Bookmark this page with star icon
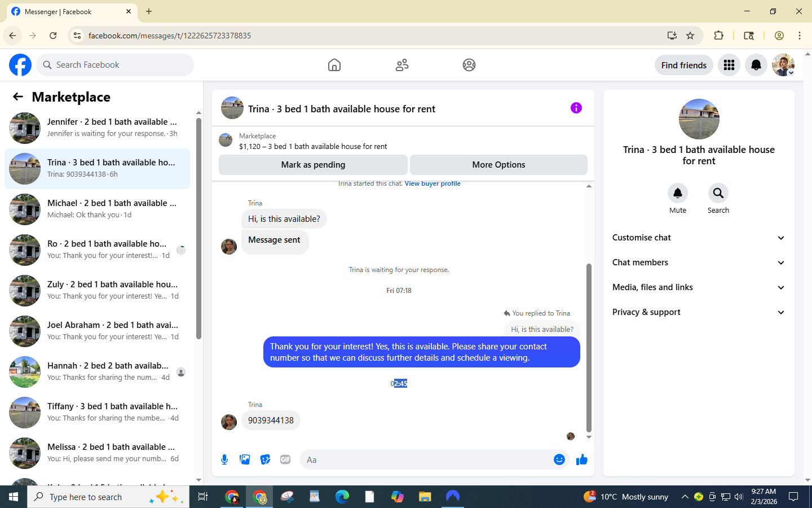Screen dimensions: 812x508 [x=690, y=36]
